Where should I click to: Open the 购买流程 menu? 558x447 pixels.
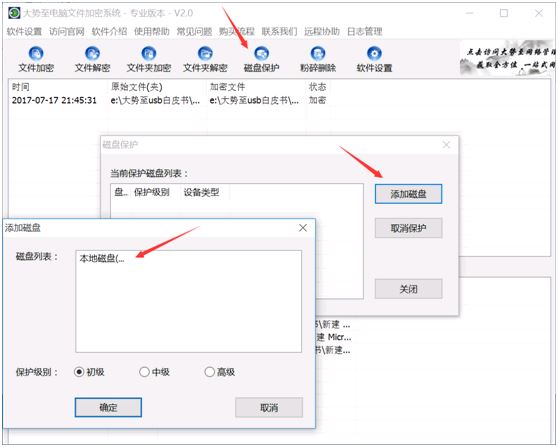tap(237, 32)
